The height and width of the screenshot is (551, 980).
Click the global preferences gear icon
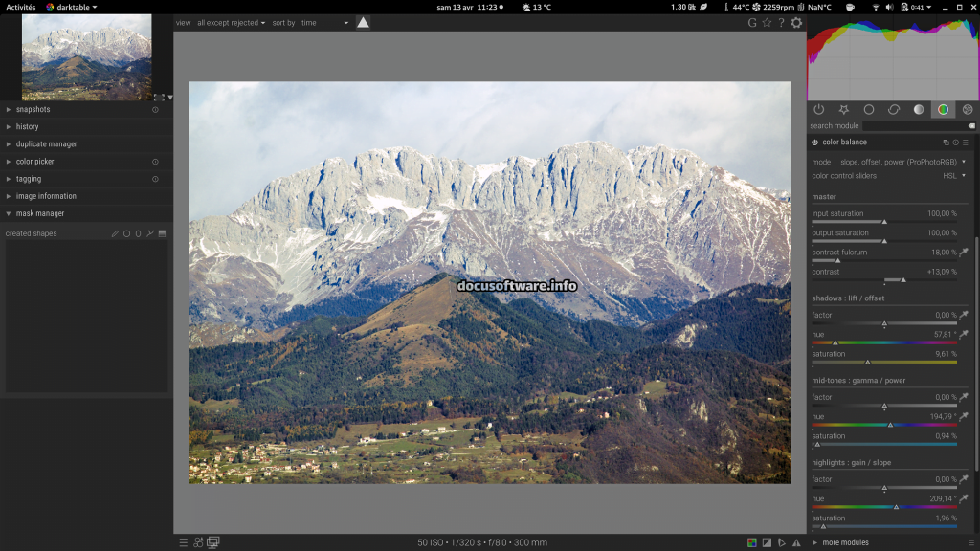796,23
